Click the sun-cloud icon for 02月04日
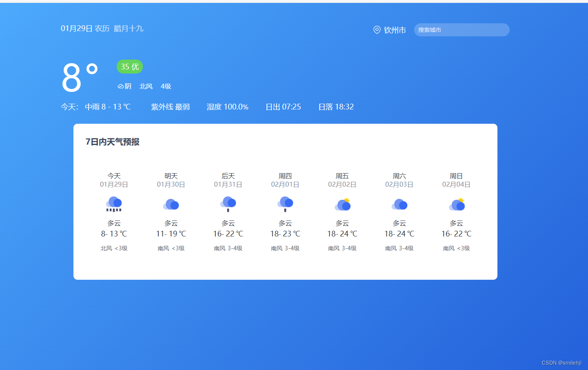 457,204
